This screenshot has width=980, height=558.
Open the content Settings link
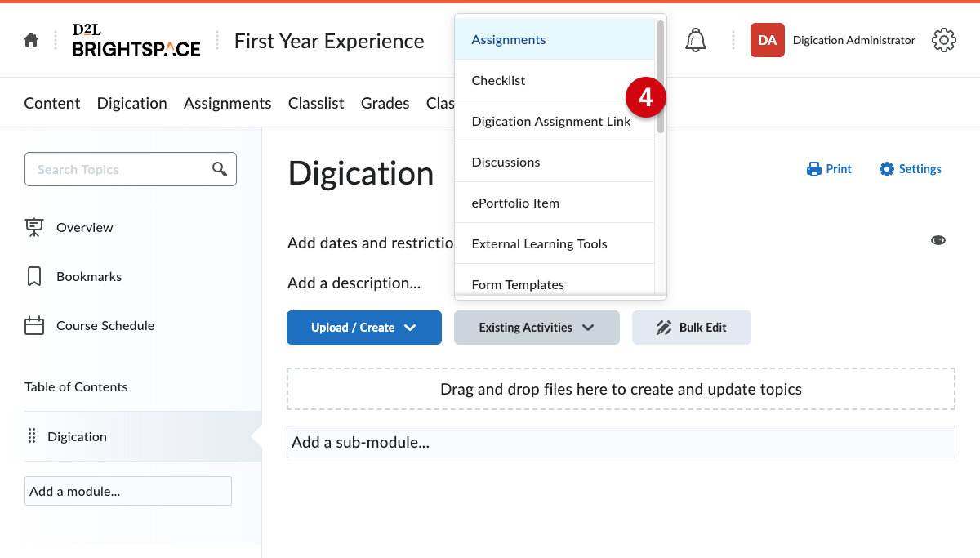click(x=911, y=169)
